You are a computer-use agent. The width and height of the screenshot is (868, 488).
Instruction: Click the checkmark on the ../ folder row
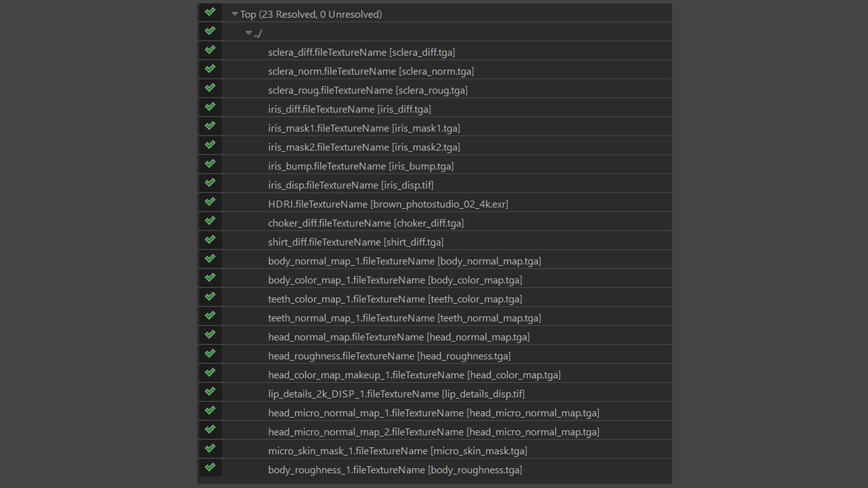point(210,31)
